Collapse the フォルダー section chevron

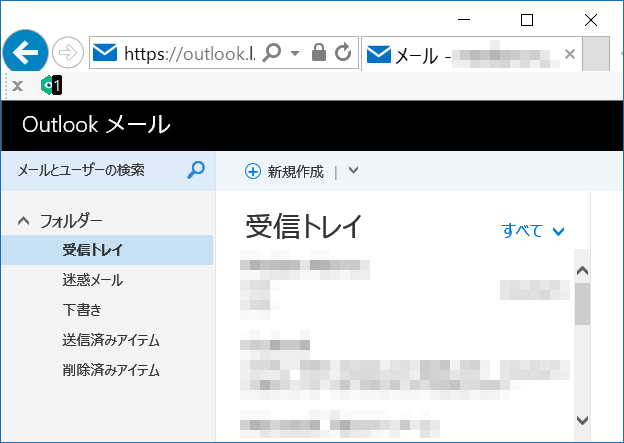(x=23, y=221)
